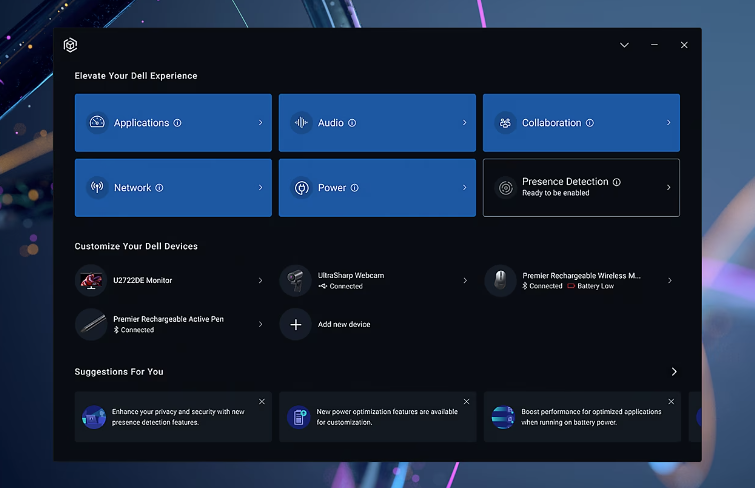Viewport: 755px width, 488px height.
Task: Click the boost performance suggestion icon
Action: (x=503, y=417)
